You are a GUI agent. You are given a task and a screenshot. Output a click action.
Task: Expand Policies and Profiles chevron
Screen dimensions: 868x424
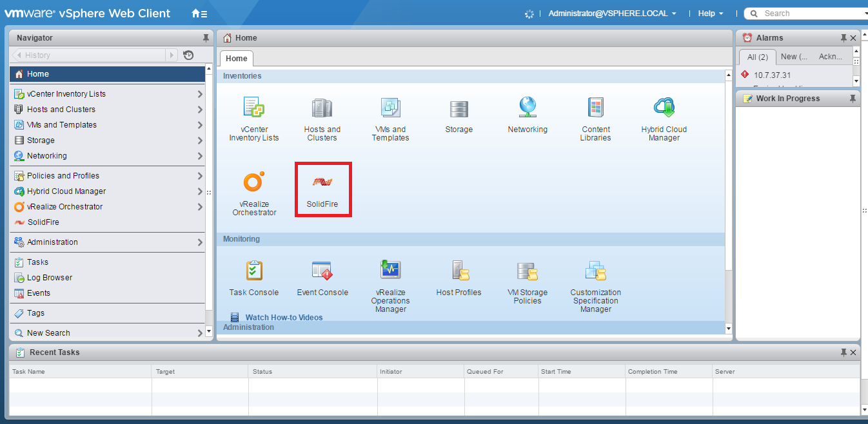pos(200,176)
